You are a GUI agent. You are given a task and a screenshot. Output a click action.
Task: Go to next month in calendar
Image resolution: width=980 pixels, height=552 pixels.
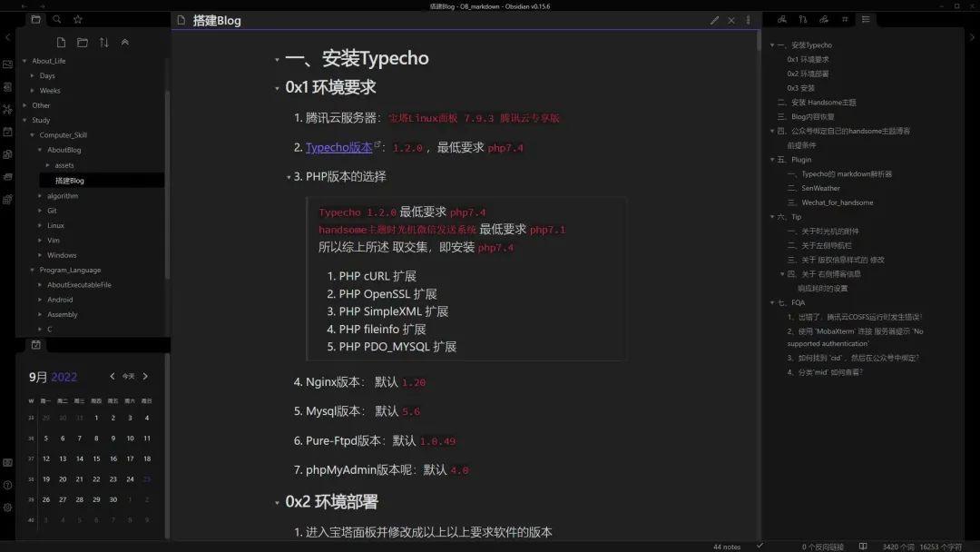[145, 377]
